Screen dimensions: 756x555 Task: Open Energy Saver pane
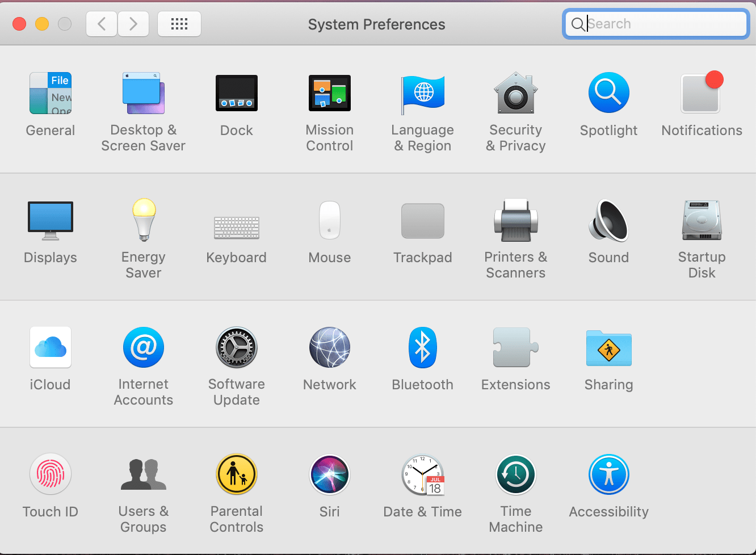[144, 220]
